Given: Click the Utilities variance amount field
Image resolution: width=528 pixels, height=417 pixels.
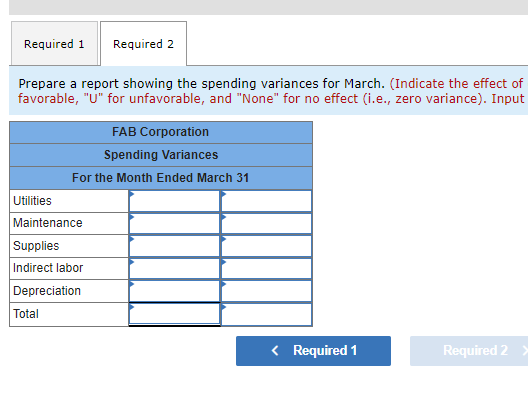Looking at the screenshot, I should point(174,201).
